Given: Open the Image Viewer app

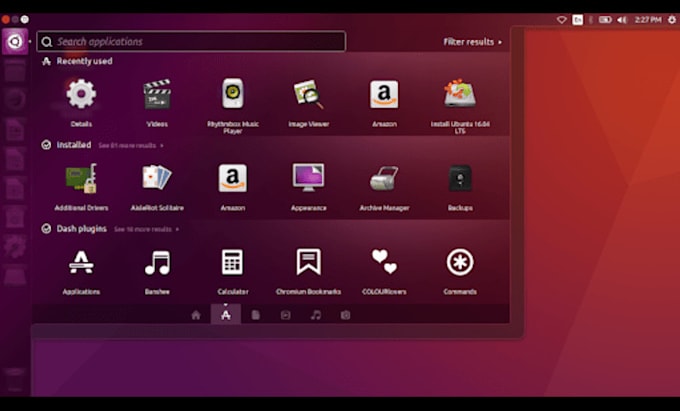Looking at the screenshot, I should coord(308,94).
